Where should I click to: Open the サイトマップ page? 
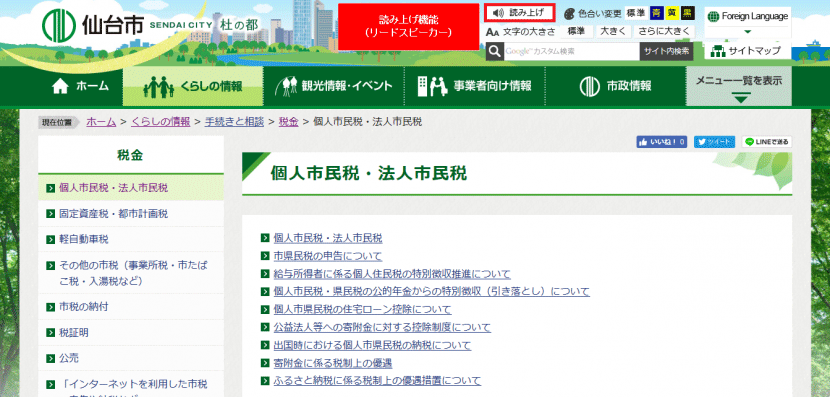747,51
